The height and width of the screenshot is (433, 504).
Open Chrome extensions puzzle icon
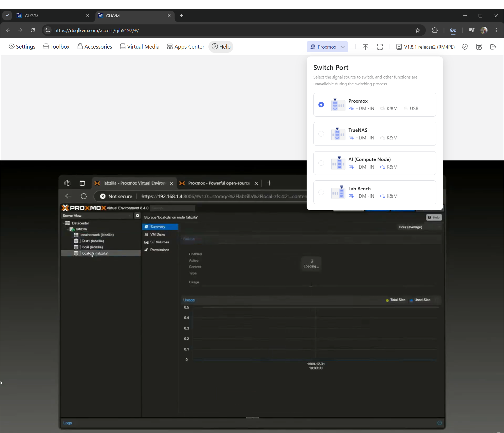[435, 30]
